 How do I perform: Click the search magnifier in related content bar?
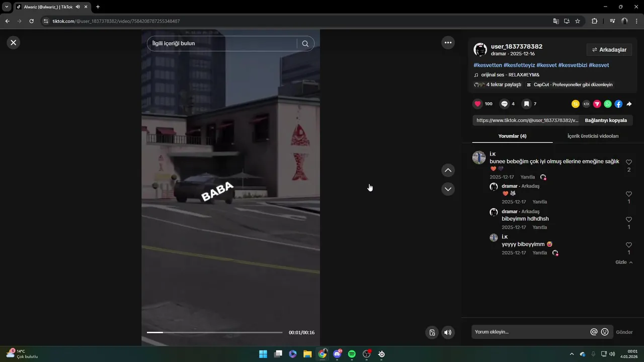(x=305, y=43)
